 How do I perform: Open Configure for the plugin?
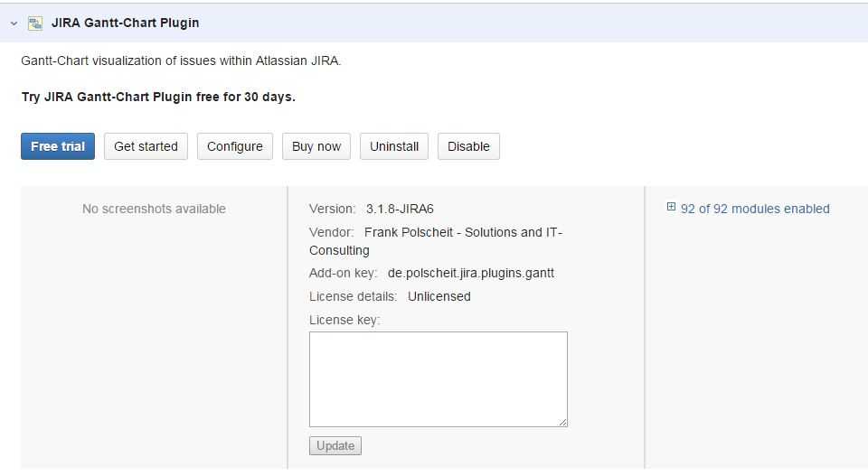tap(235, 146)
